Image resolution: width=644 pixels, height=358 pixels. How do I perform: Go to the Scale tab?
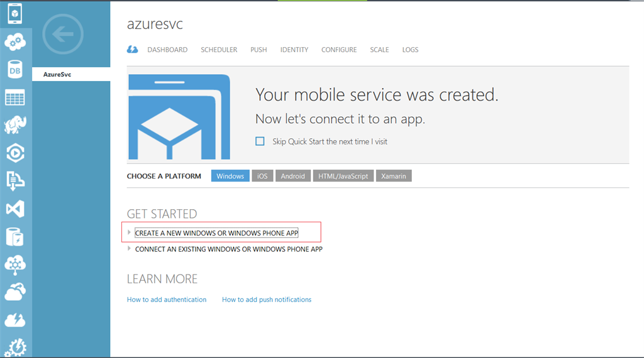click(379, 50)
